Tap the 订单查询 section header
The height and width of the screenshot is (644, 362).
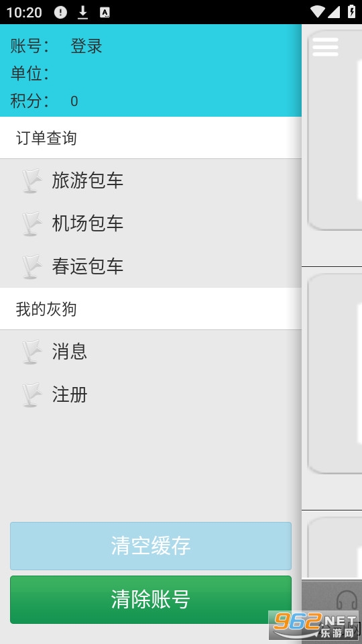[151, 138]
